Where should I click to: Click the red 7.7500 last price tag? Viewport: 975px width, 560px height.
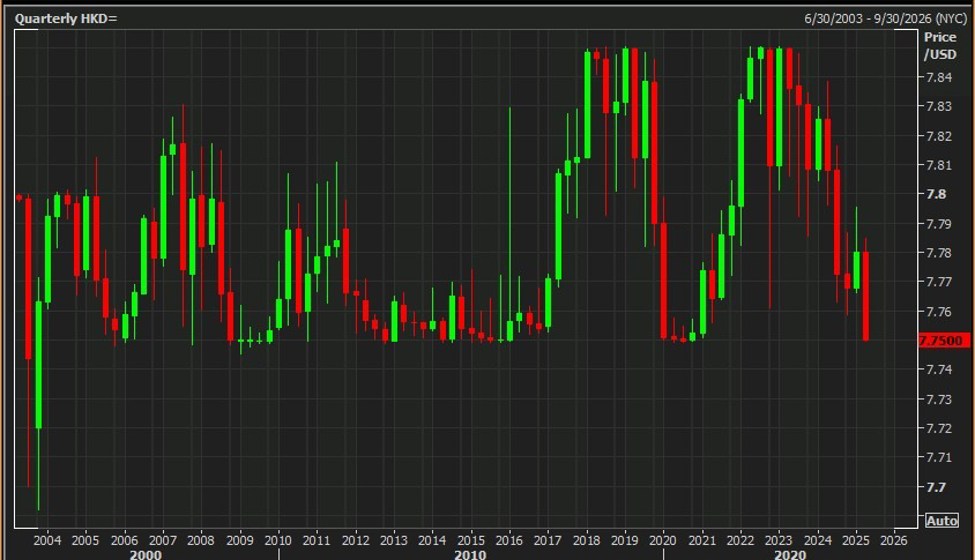point(941,341)
